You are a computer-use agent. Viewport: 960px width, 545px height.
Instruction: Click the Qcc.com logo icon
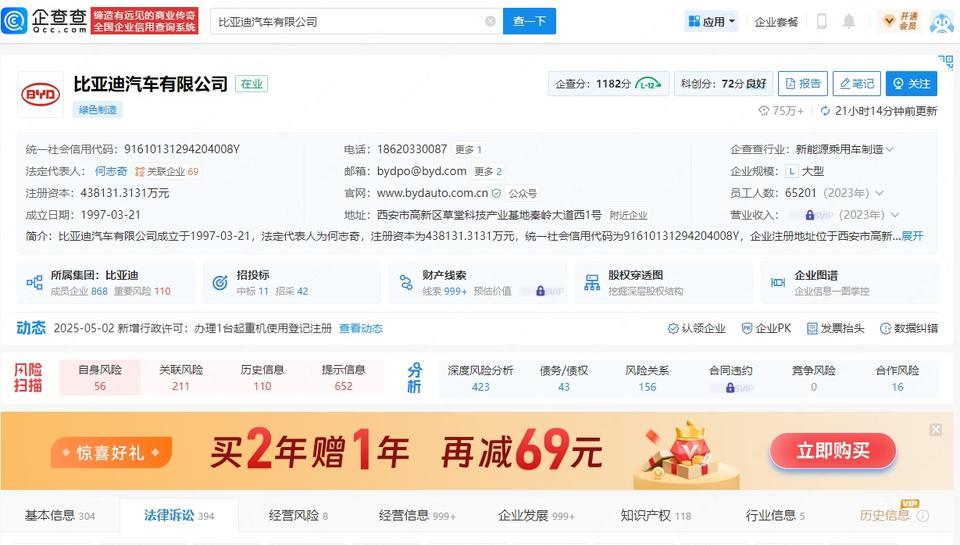pyautogui.click(x=15, y=21)
